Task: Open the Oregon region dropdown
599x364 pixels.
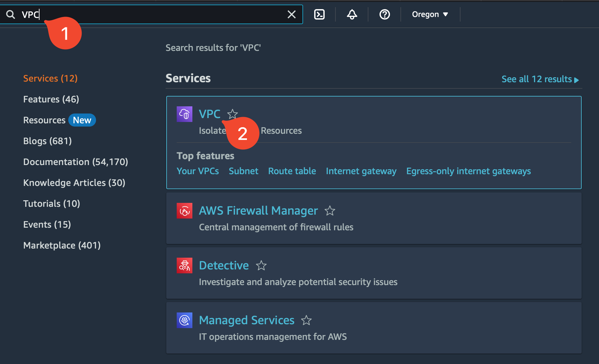Action: pos(430,14)
